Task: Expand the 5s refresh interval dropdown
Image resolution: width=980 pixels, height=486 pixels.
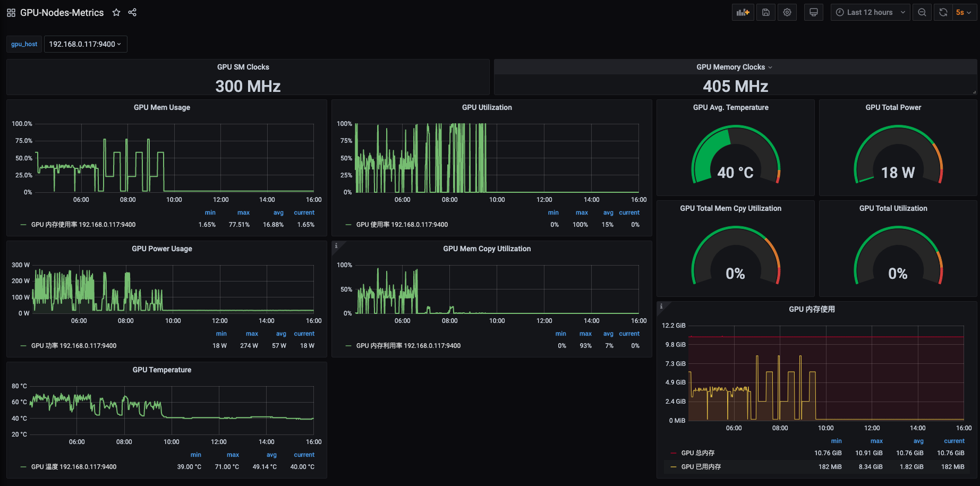Action: pos(964,12)
